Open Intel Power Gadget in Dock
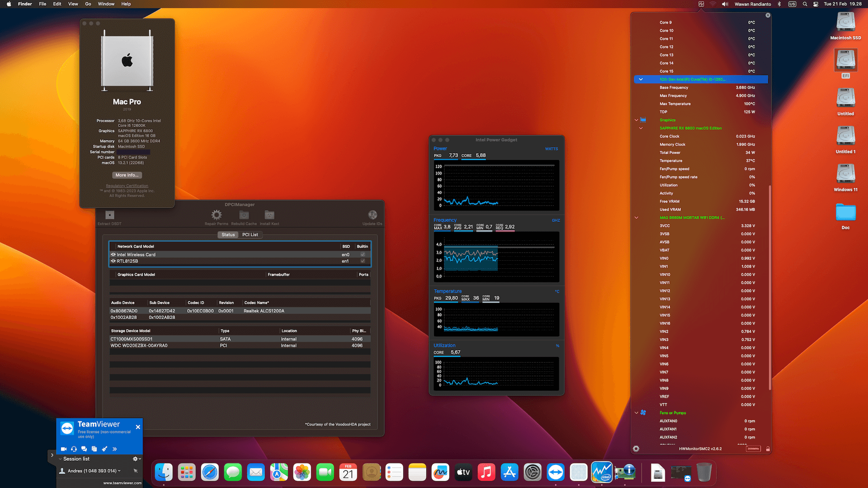The width and height of the screenshot is (868, 488). (x=602, y=473)
